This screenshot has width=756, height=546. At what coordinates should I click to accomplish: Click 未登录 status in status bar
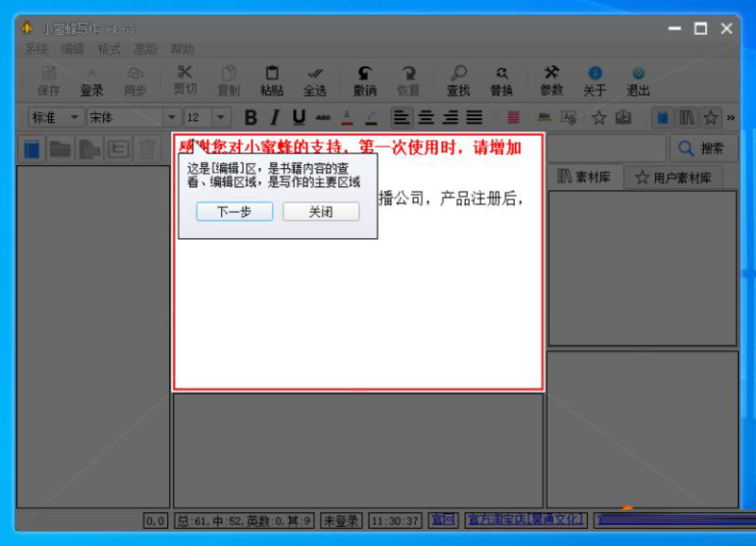pos(341,520)
